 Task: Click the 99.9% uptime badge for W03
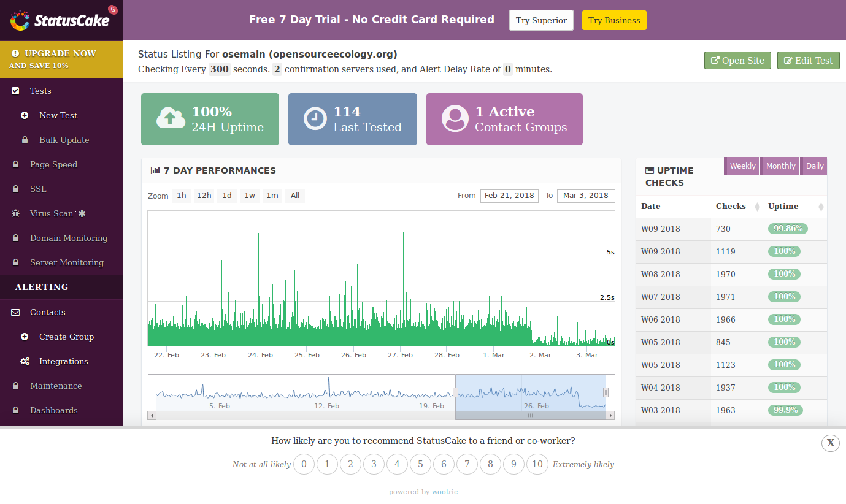pyautogui.click(x=785, y=410)
